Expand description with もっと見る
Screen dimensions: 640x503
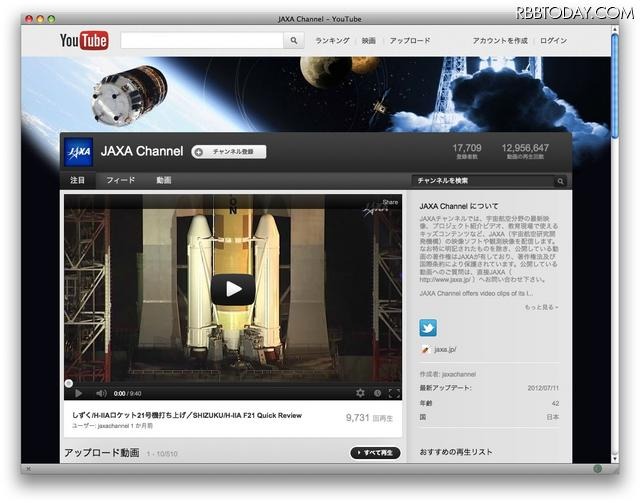[541, 307]
